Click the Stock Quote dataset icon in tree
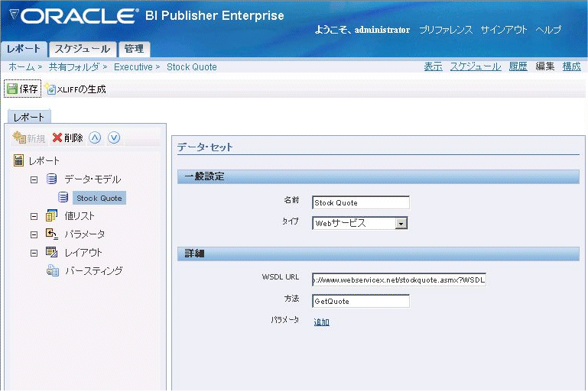 [63, 197]
